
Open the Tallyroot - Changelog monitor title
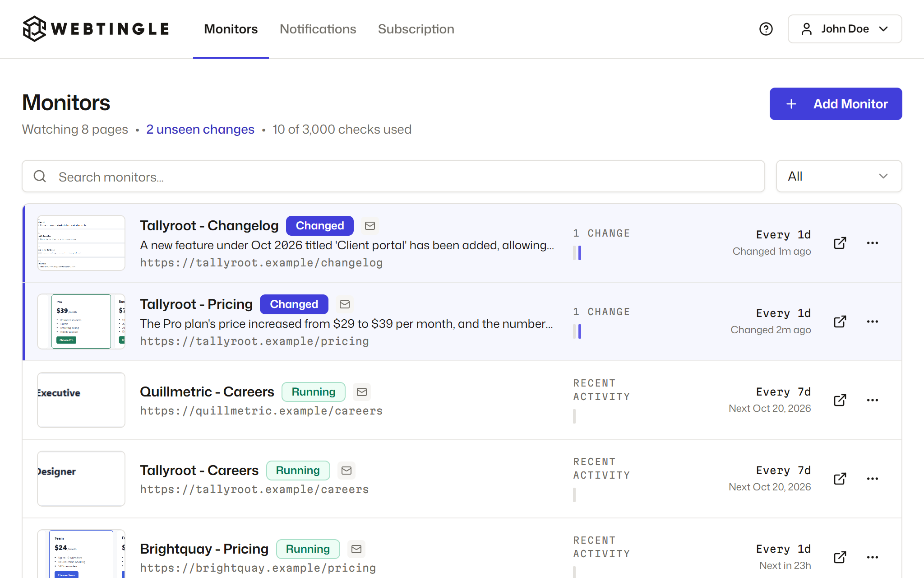tap(209, 225)
